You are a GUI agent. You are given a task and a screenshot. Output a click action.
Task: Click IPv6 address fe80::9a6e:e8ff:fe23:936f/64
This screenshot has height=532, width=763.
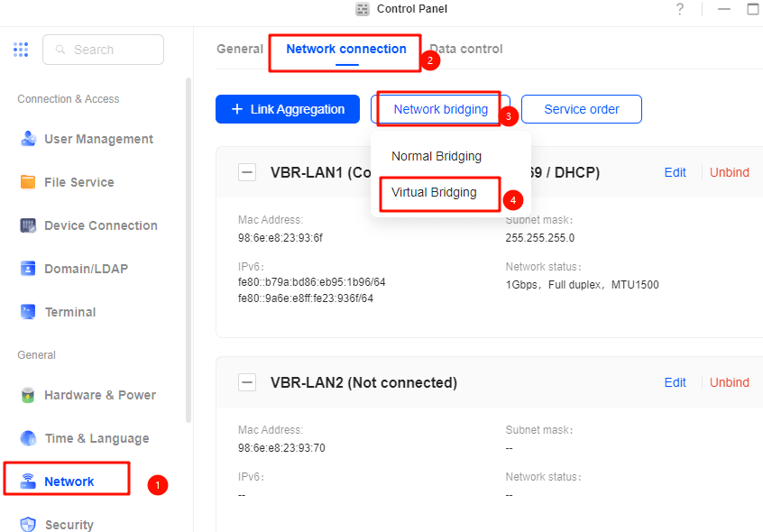coord(306,298)
